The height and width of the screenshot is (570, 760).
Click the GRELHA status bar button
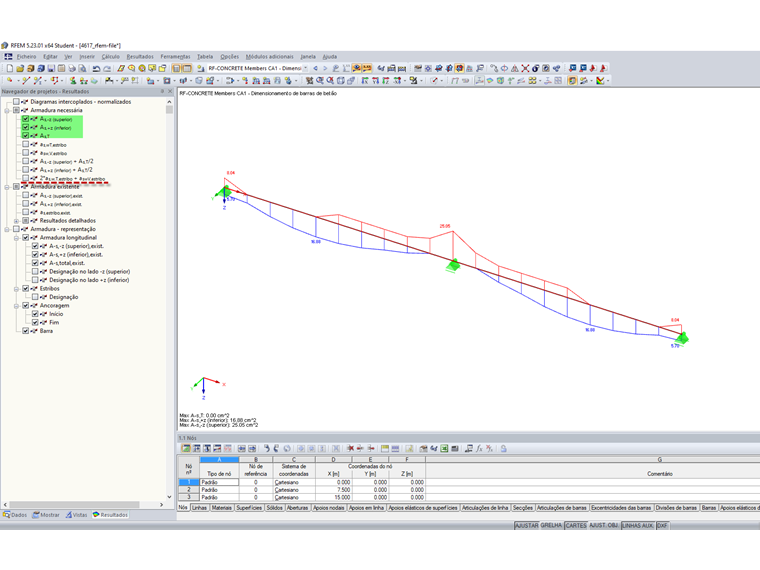click(x=552, y=526)
